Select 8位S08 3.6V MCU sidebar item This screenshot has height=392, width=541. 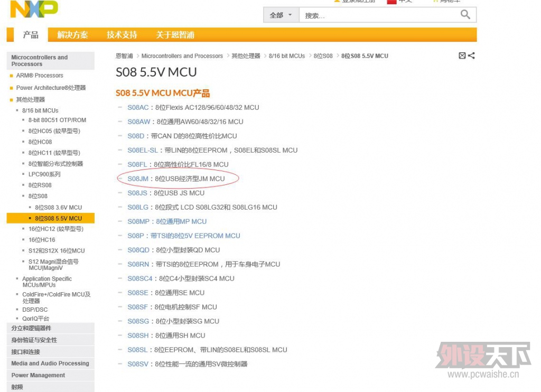[58, 208]
